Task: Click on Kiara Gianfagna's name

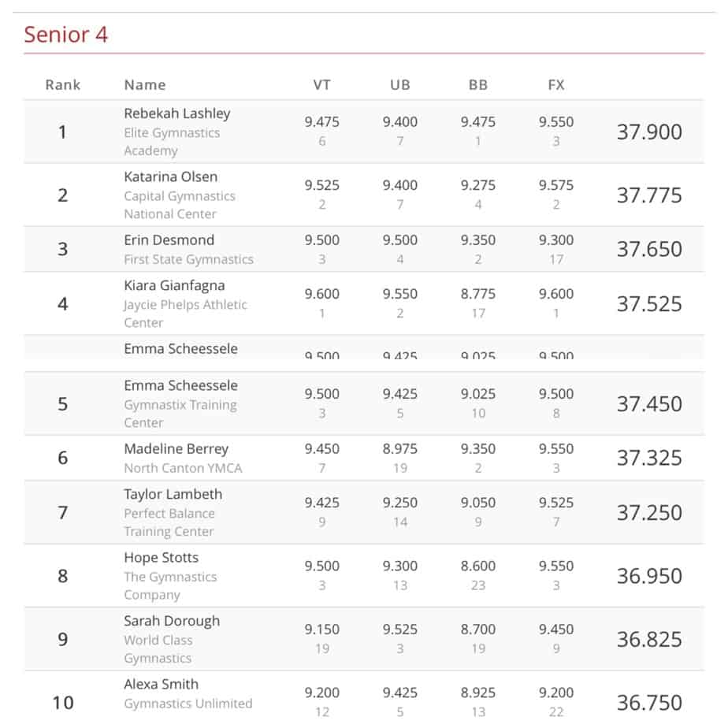Action: pyautogui.click(x=174, y=285)
